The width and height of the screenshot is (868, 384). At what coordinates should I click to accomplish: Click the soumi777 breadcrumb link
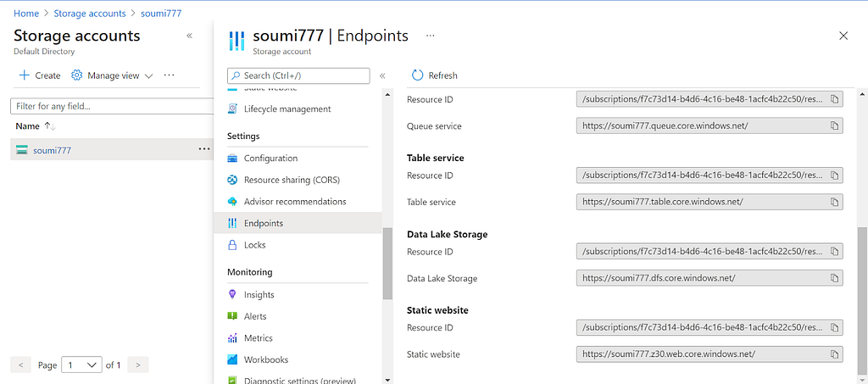click(161, 14)
